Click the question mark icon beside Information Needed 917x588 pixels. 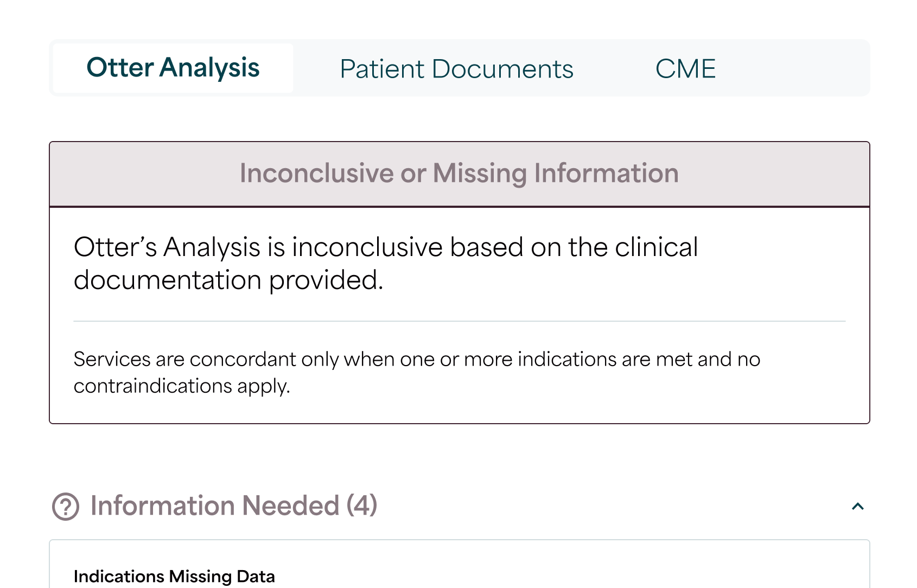pyautogui.click(x=66, y=507)
